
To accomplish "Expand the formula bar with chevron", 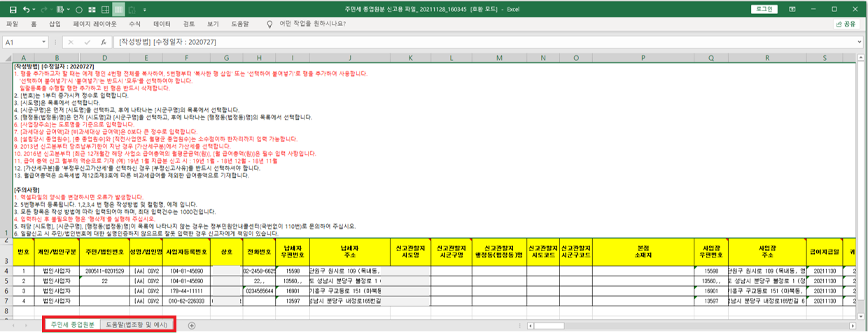I will tap(860, 42).
